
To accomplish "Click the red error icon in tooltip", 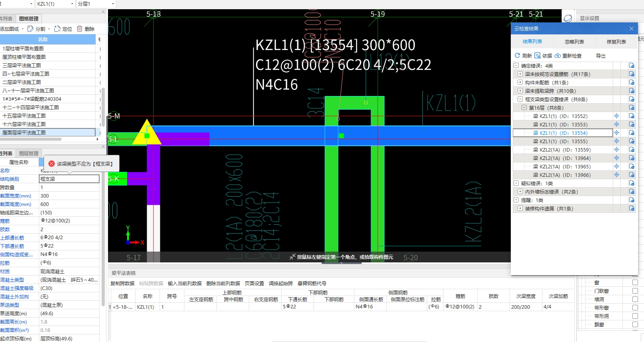I will (52, 164).
